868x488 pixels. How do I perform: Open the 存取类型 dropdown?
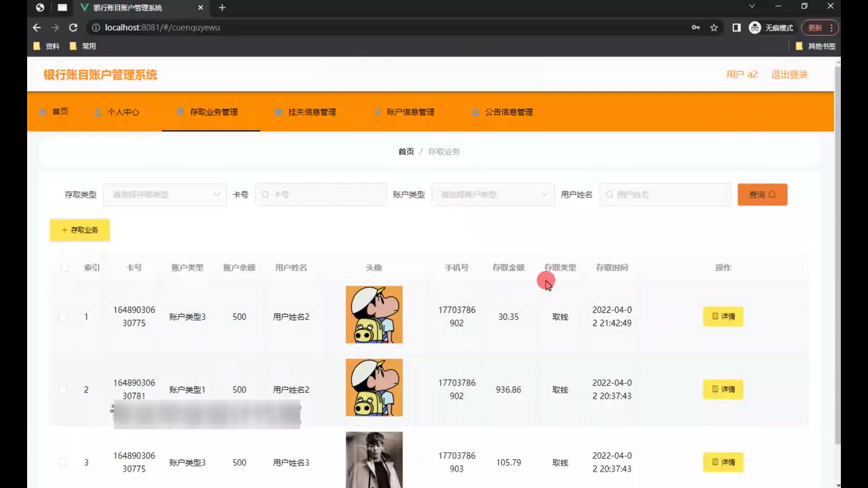(165, 195)
